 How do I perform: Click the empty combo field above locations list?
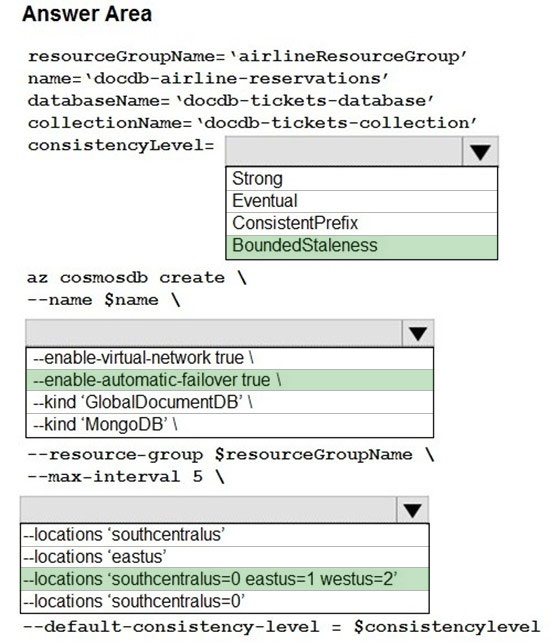coord(208,510)
